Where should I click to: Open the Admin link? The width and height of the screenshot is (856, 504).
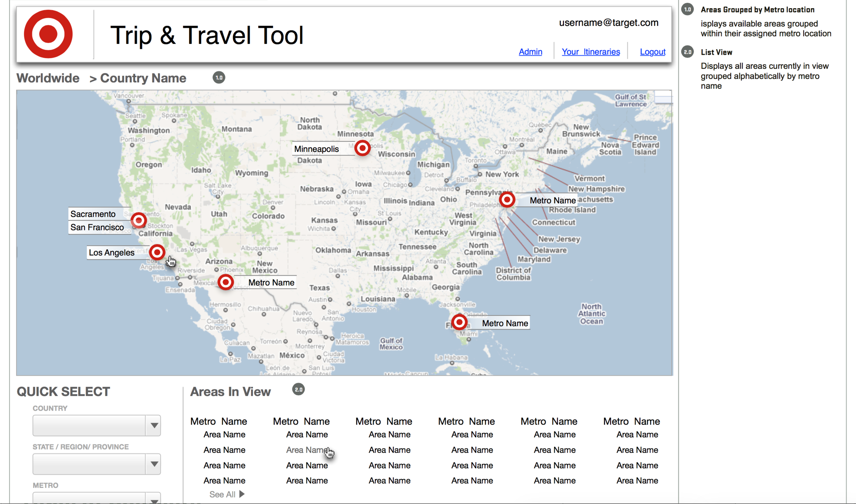click(x=530, y=52)
